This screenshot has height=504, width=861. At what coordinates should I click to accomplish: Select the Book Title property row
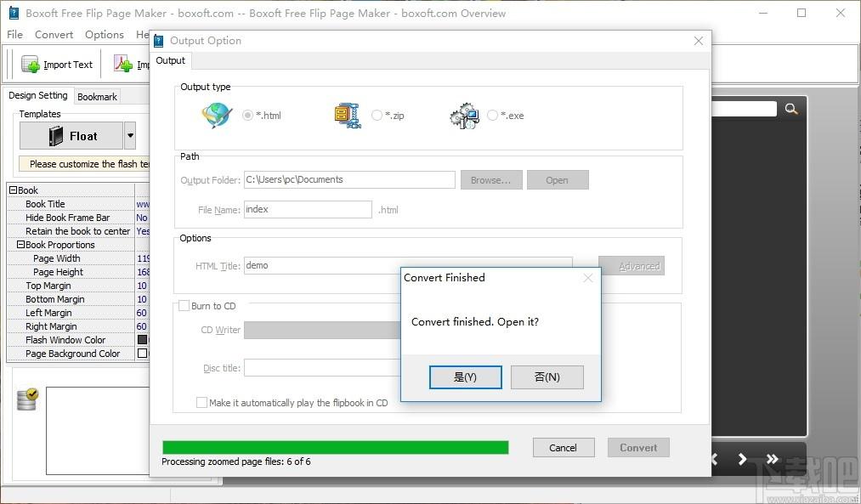(78, 204)
